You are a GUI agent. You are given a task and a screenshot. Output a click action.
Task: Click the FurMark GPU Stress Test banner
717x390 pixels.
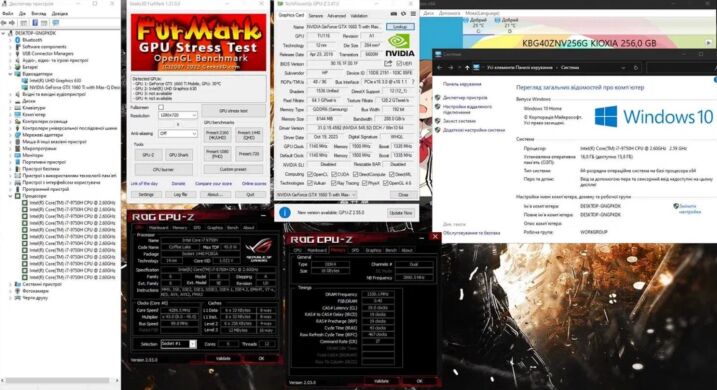point(198,43)
